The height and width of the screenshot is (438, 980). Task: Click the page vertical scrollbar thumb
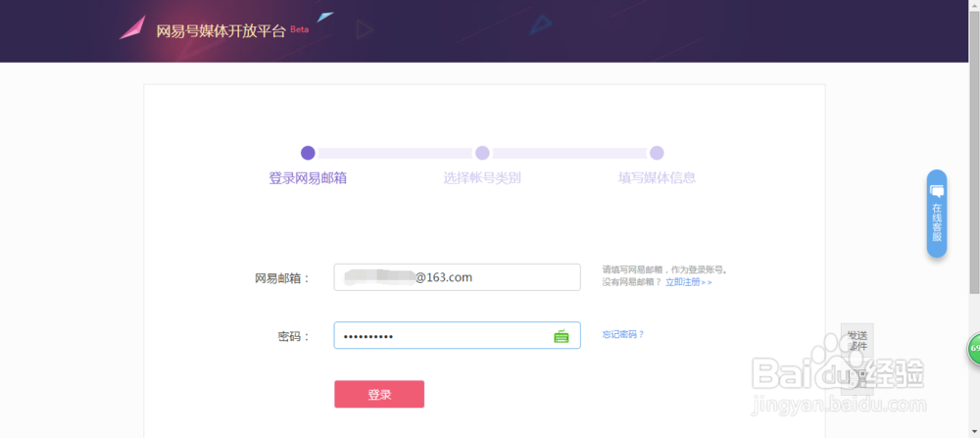[x=974, y=153]
